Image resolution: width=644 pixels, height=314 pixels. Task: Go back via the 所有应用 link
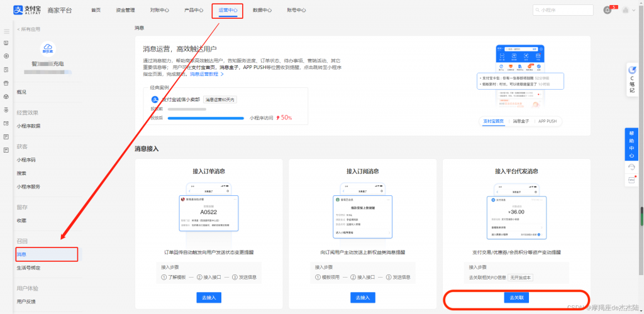(28, 29)
